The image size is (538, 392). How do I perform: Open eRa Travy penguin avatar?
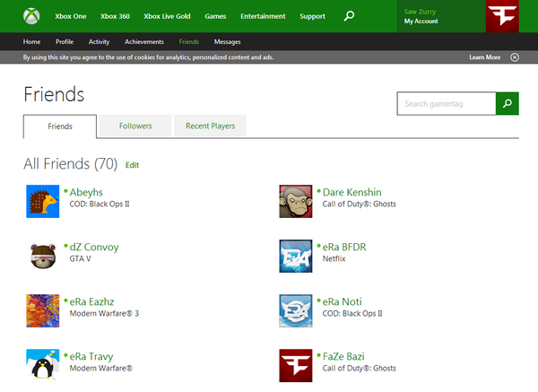42,366
